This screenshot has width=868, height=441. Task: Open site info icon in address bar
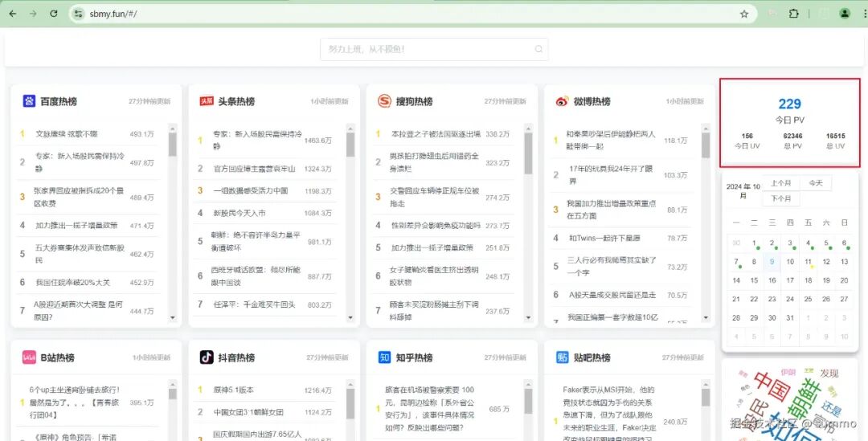coord(78,14)
